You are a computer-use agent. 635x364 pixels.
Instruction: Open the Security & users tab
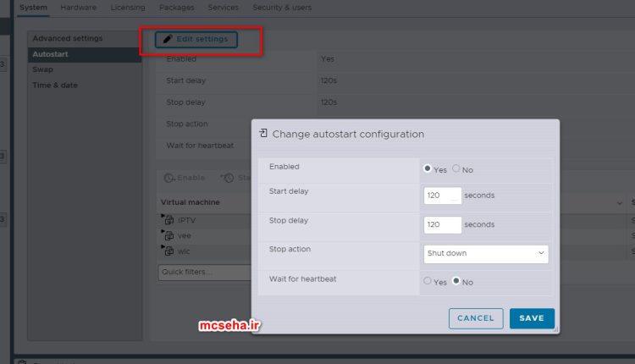[282, 8]
